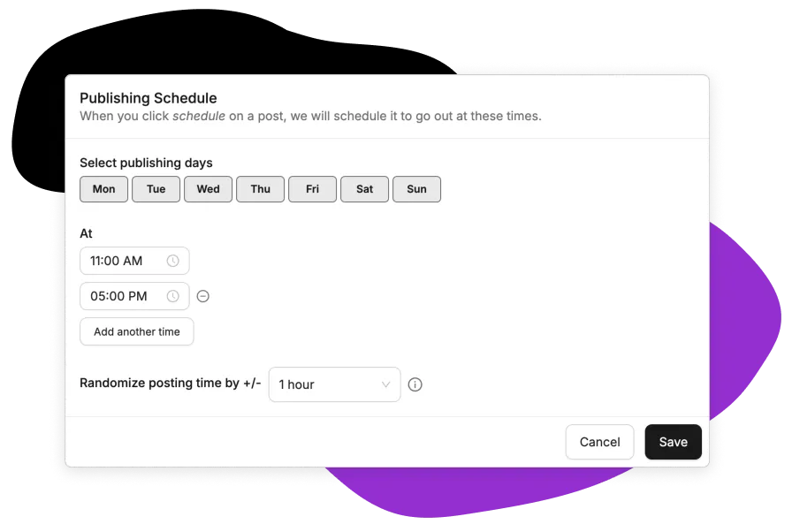The height and width of the screenshot is (532, 792).
Task: View info about randomize posting time
Action: 415,384
